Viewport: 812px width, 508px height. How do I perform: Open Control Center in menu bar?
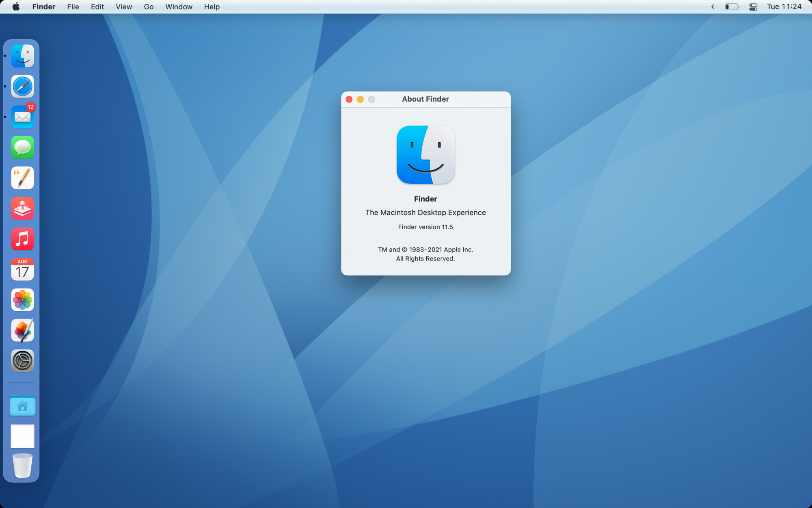point(753,7)
